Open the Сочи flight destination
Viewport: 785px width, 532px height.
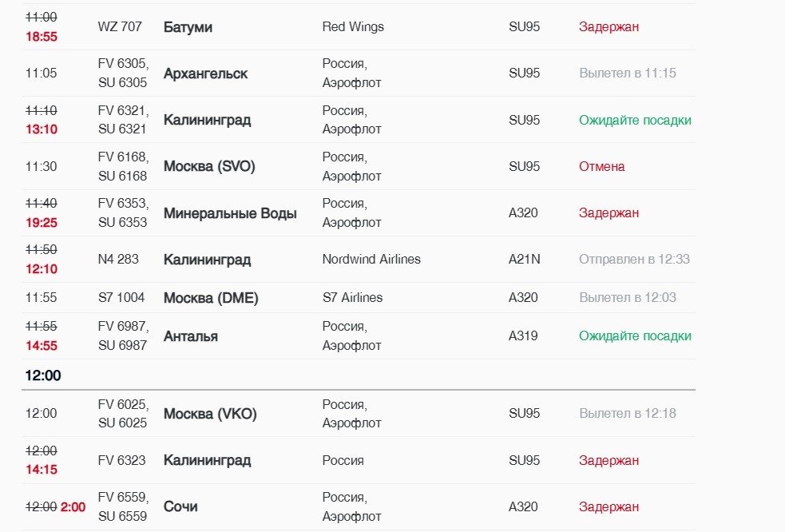click(x=180, y=506)
